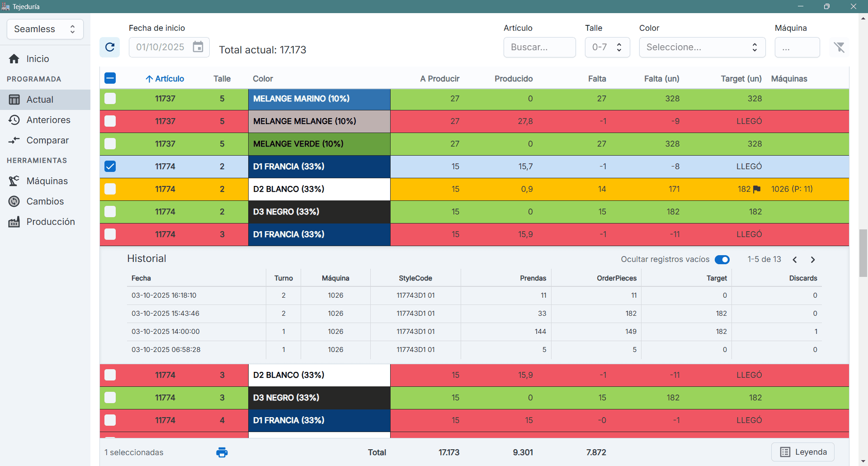
Task: Open Producción from the sidebar
Action: pyautogui.click(x=51, y=222)
